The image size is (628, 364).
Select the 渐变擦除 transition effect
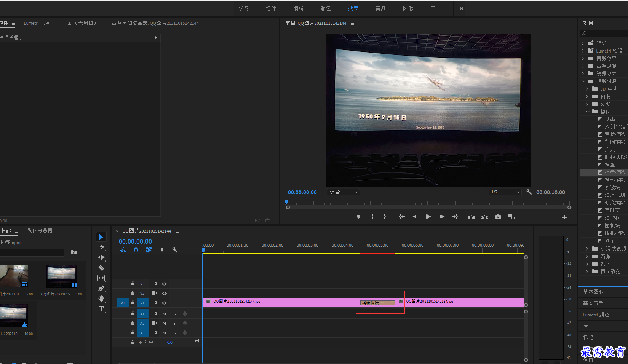pos(615,203)
